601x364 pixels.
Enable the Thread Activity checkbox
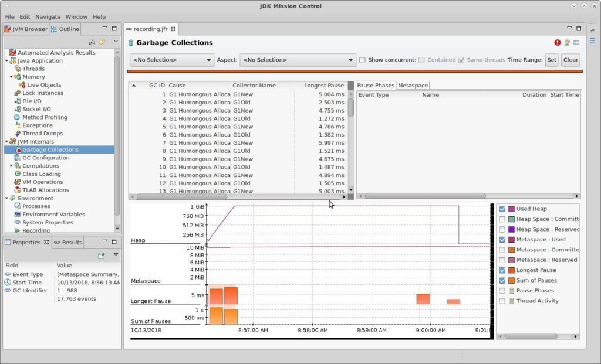coord(502,301)
